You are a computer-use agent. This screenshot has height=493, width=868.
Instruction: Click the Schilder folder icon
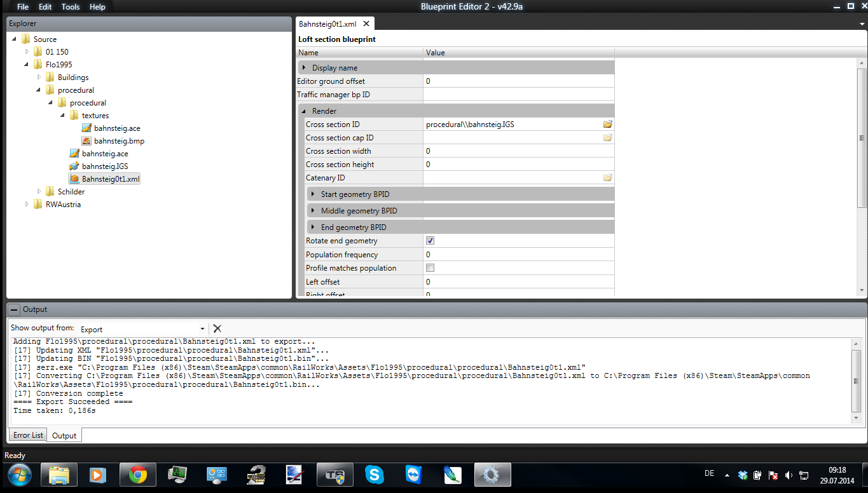(x=50, y=191)
